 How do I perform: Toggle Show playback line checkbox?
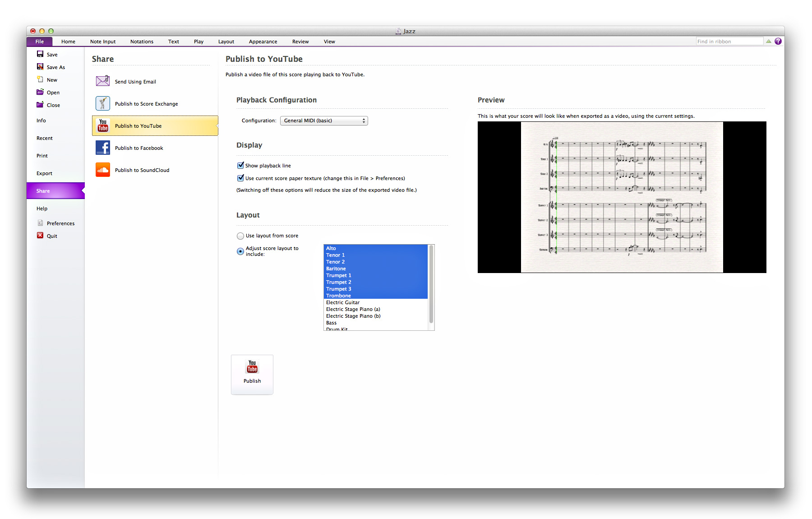[240, 165]
